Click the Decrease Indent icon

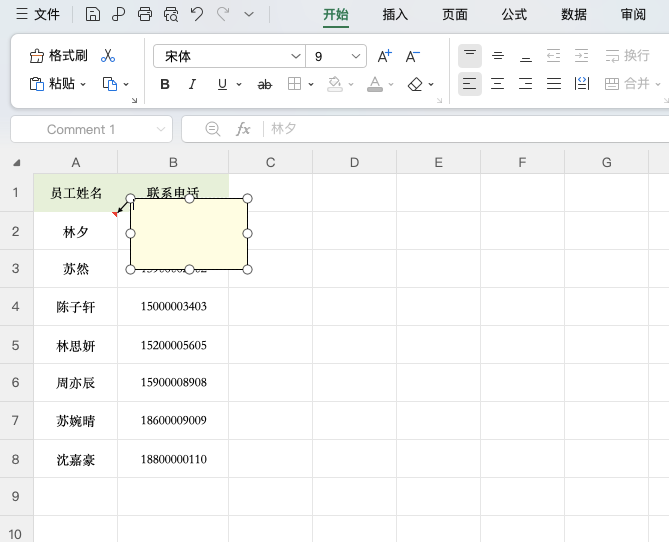(553, 55)
